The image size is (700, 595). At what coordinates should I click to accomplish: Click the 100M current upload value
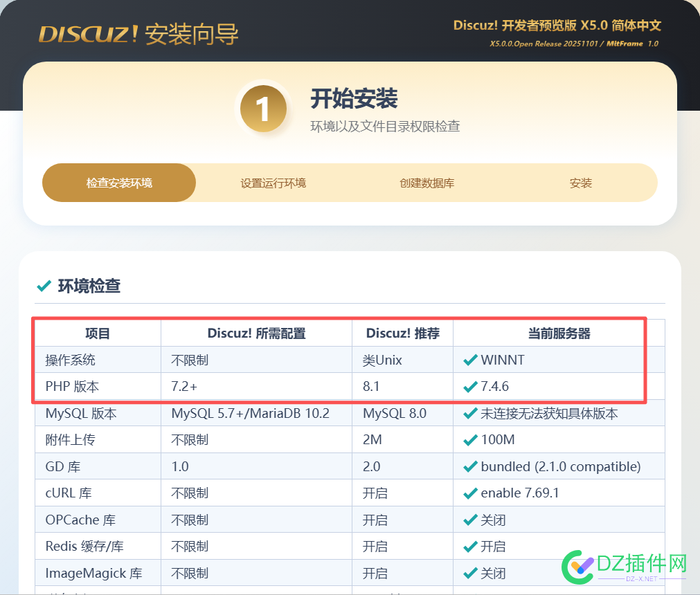[x=498, y=440]
